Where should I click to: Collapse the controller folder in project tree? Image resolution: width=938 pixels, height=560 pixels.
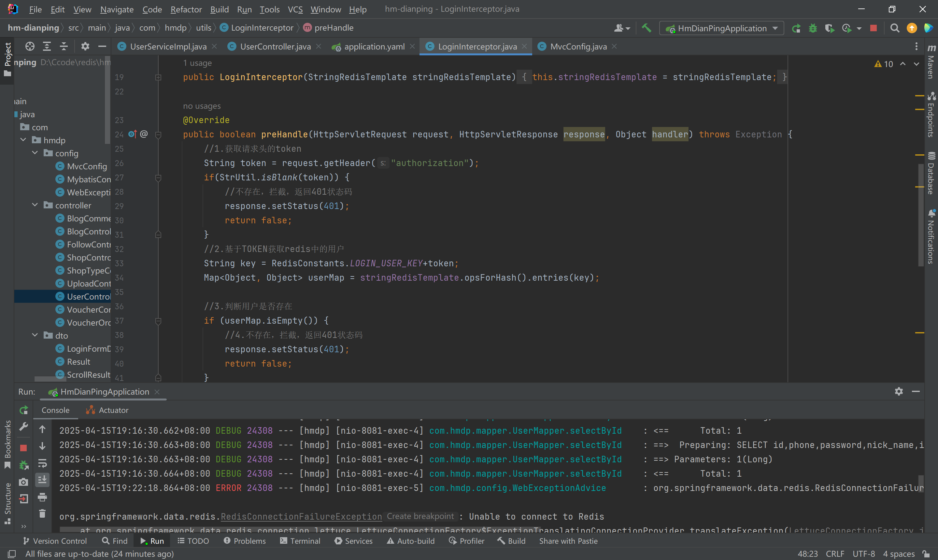tap(35, 205)
